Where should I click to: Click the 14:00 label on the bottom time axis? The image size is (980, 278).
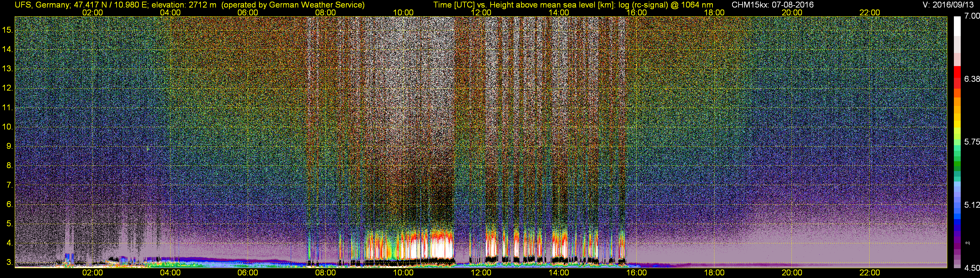click(559, 273)
